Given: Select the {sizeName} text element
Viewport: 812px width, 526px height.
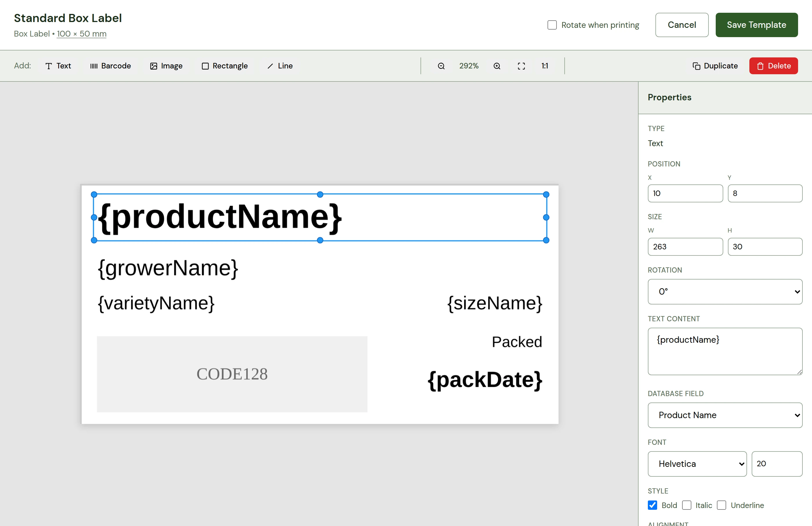Looking at the screenshot, I should pos(495,303).
